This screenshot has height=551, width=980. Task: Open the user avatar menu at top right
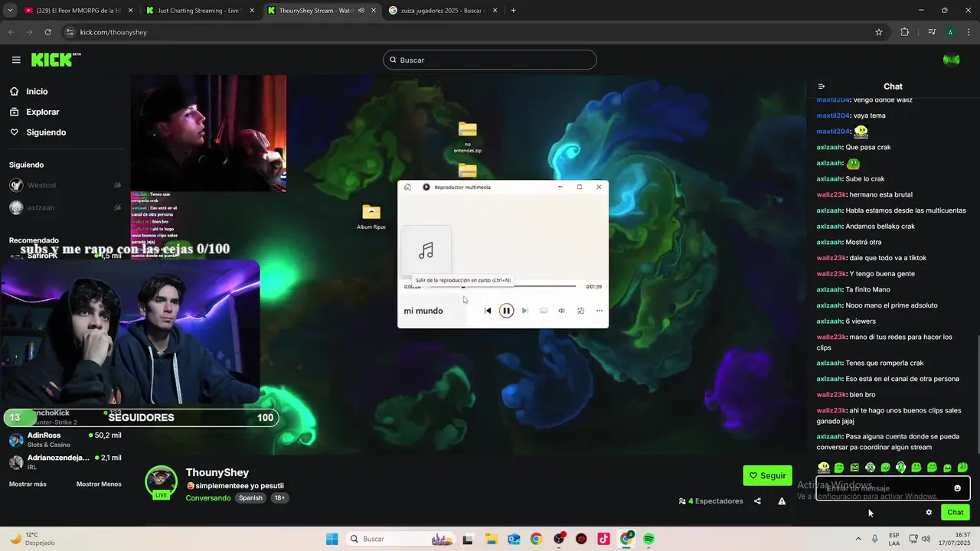click(x=952, y=60)
